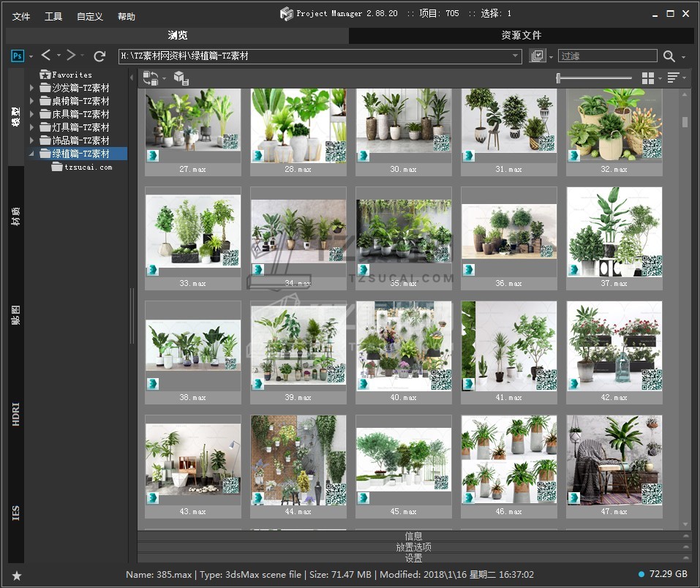Switch to the 资源文件 tab
The height and width of the screenshot is (588, 700).
(x=521, y=35)
